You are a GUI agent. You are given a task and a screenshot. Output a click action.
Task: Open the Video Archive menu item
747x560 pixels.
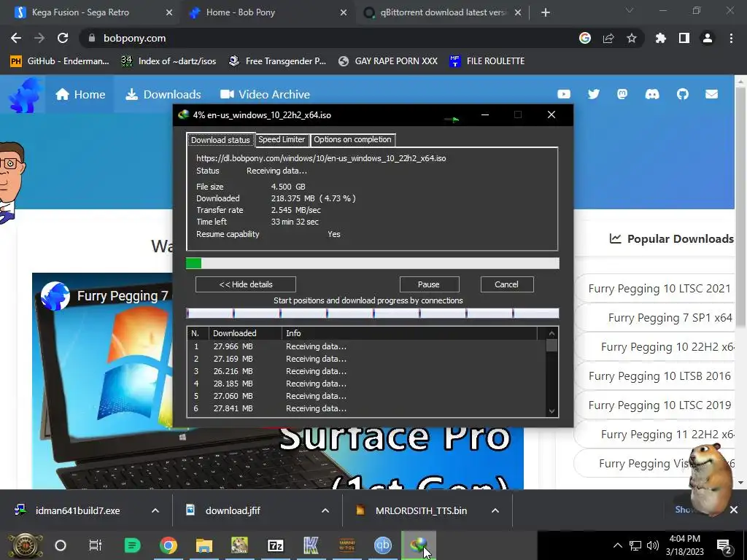(265, 94)
